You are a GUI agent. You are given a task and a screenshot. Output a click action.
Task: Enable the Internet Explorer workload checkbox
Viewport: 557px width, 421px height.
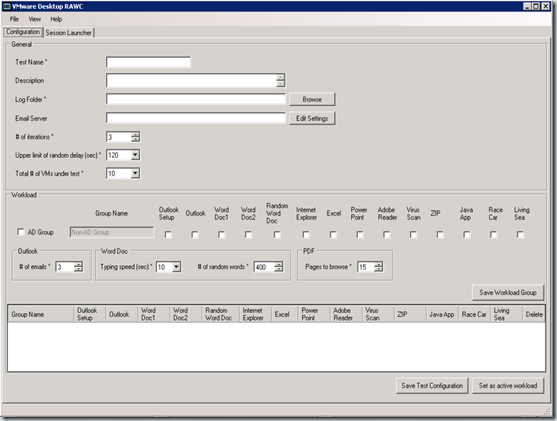pos(306,235)
